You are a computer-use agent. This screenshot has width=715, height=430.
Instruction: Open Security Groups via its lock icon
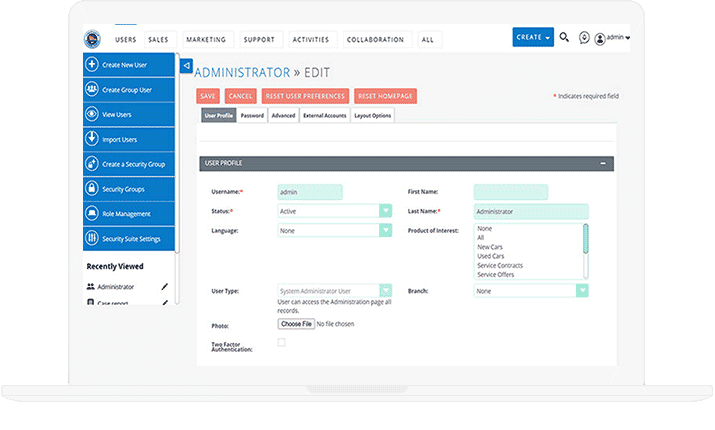[x=92, y=189]
